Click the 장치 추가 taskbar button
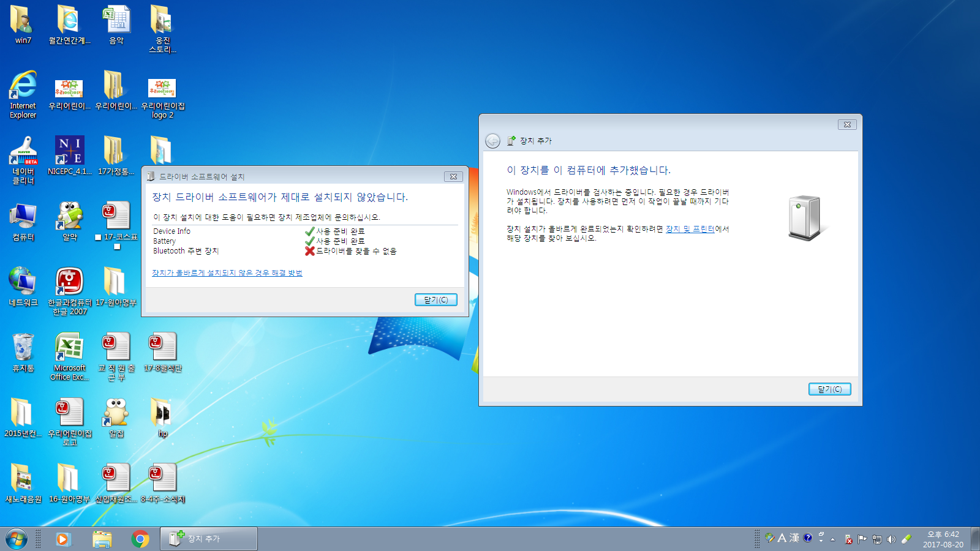Screen dimensions: 980x551 (209, 539)
